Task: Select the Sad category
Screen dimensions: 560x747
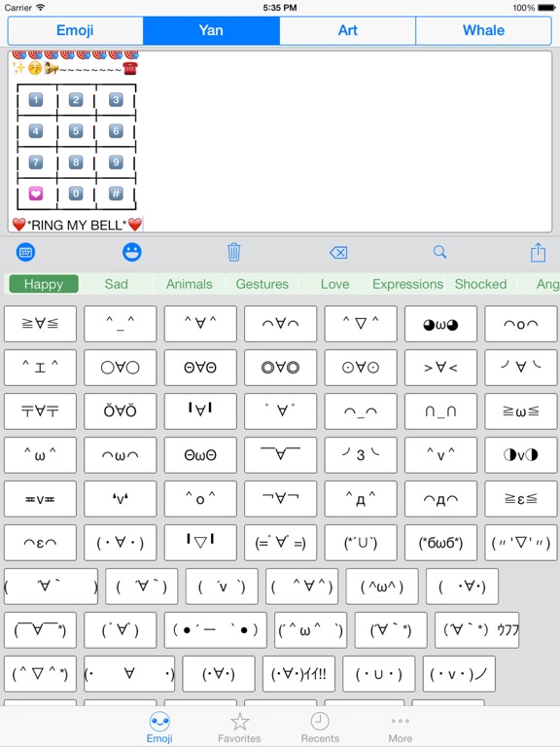Action: [117, 284]
